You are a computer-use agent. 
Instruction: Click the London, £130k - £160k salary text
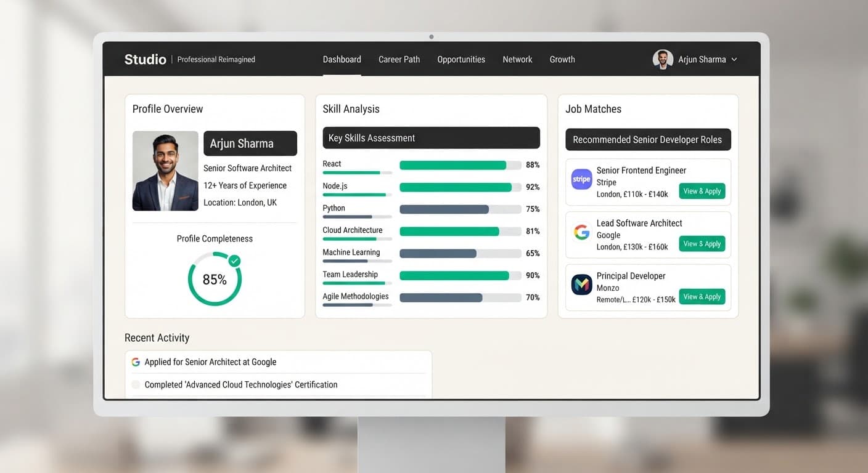[x=633, y=247]
